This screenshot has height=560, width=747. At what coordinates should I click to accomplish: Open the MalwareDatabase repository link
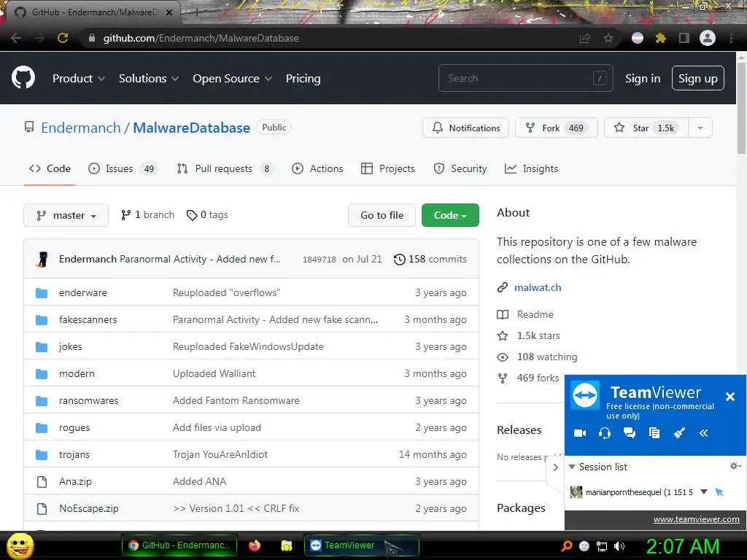pos(192,128)
